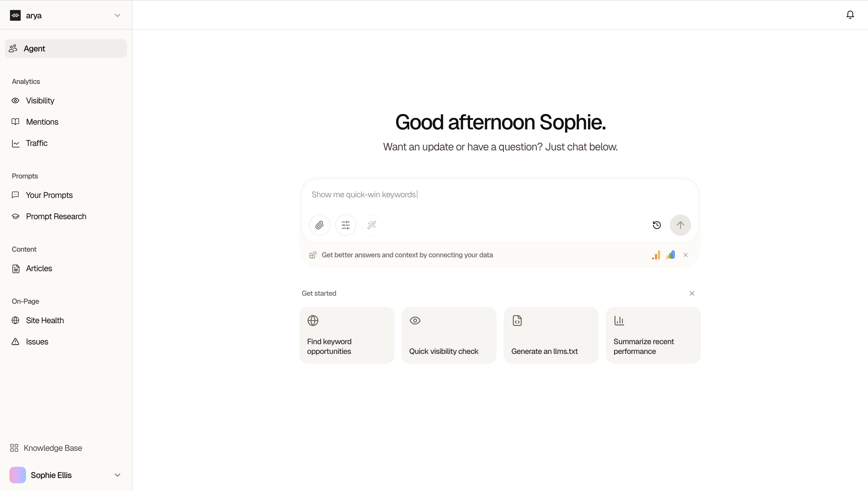The width and height of the screenshot is (868, 491).
Task: Choose Generate an llms.txt card
Action: click(551, 335)
